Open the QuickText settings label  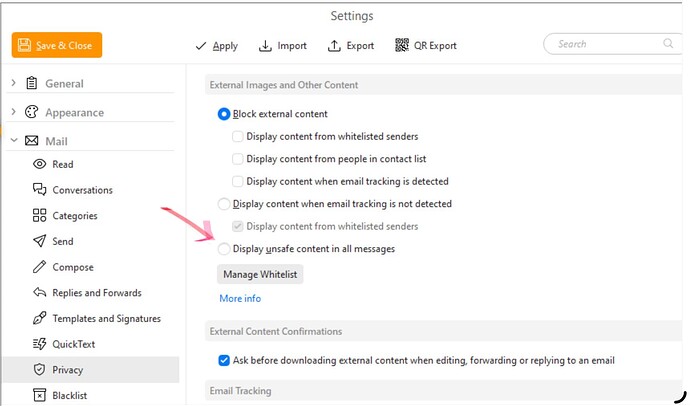(73, 344)
